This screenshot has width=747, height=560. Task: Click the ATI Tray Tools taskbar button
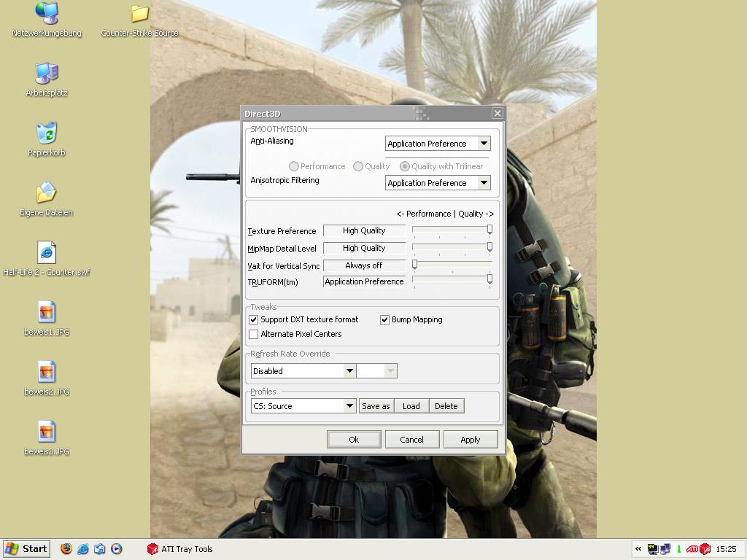(x=180, y=549)
